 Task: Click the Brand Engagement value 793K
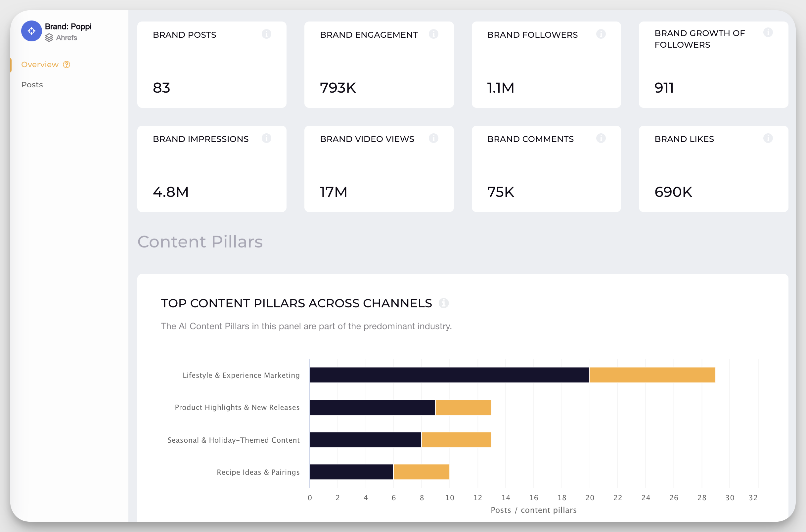tap(338, 88)
